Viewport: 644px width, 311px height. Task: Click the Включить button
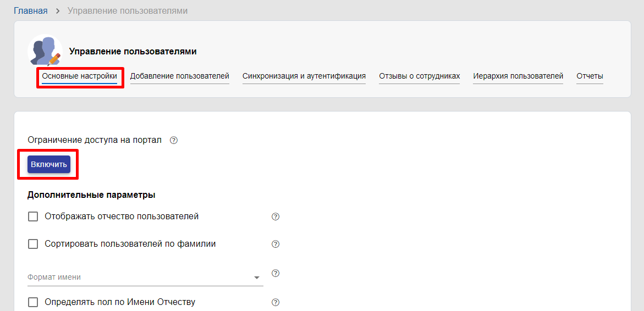(49, 164)
